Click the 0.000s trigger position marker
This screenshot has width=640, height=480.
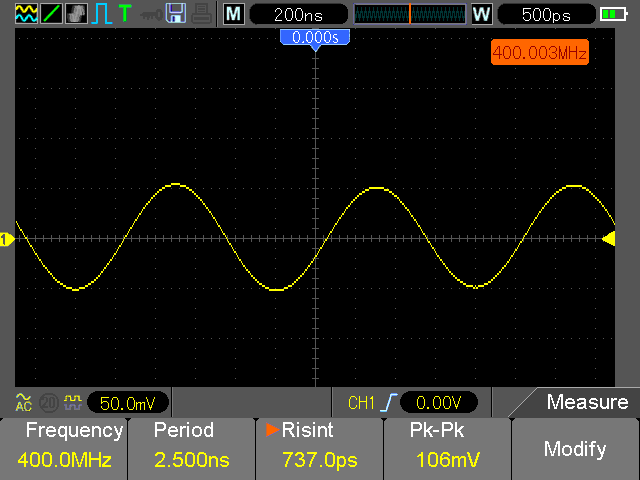tap(315, 40)
